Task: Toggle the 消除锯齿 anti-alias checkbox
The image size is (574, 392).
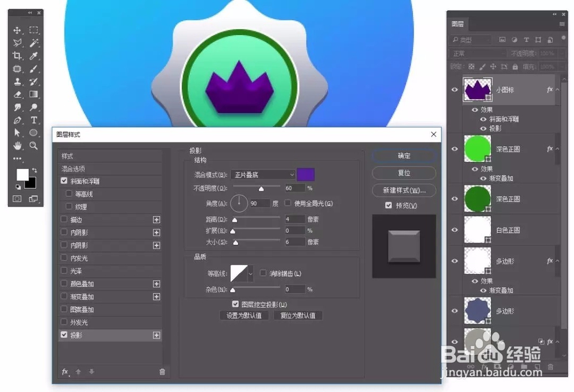Action: [263, 273]
